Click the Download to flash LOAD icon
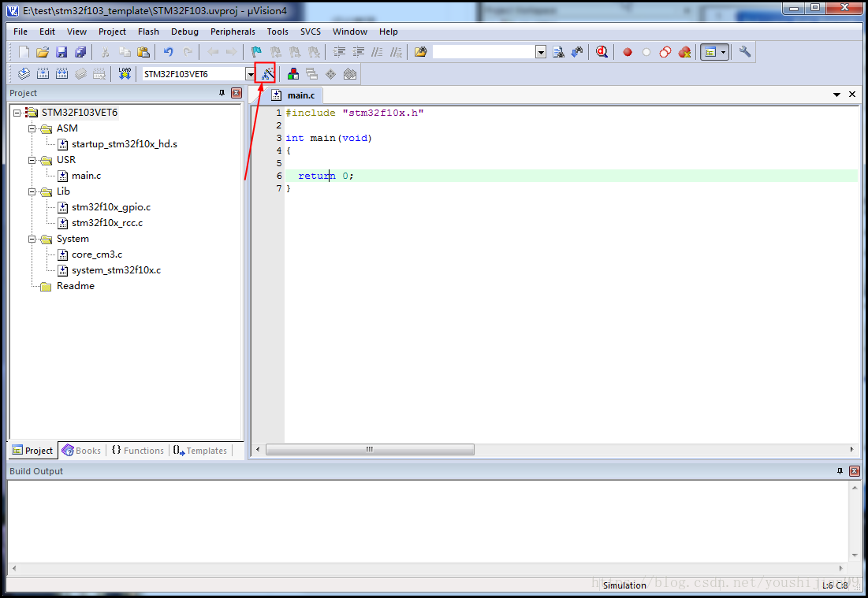 (x=125, y=74)
